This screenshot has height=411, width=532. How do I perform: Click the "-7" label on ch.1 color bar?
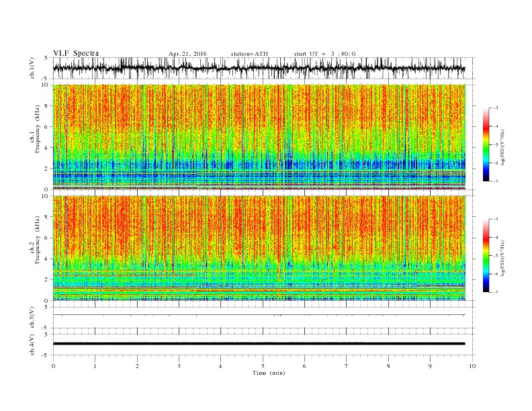click(496, 181)
